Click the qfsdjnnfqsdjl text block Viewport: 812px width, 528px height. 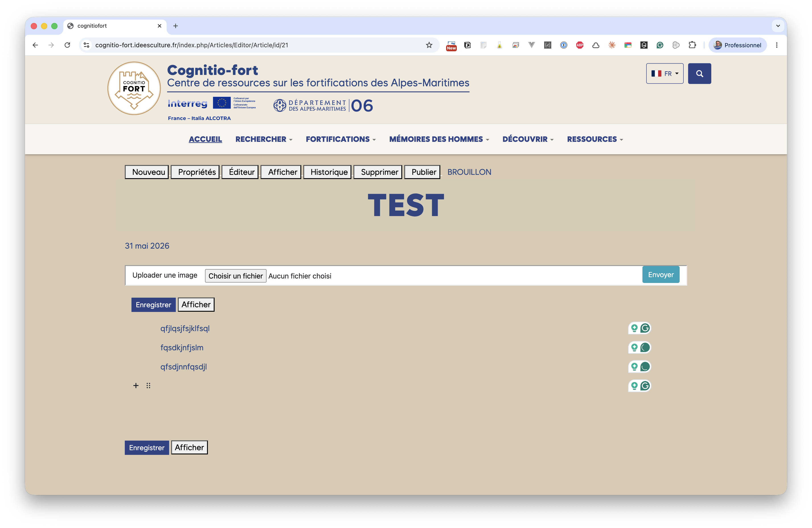tap(184, 367)
